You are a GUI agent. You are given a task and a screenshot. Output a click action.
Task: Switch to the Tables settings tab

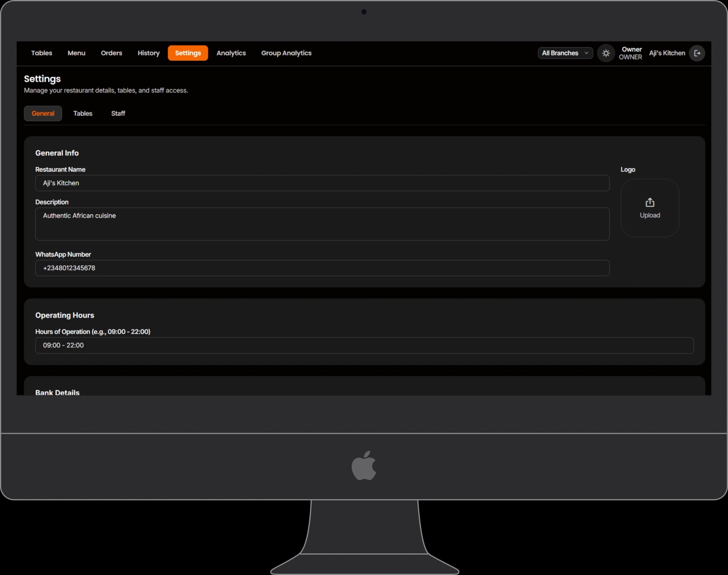click(x=83, y=113)
